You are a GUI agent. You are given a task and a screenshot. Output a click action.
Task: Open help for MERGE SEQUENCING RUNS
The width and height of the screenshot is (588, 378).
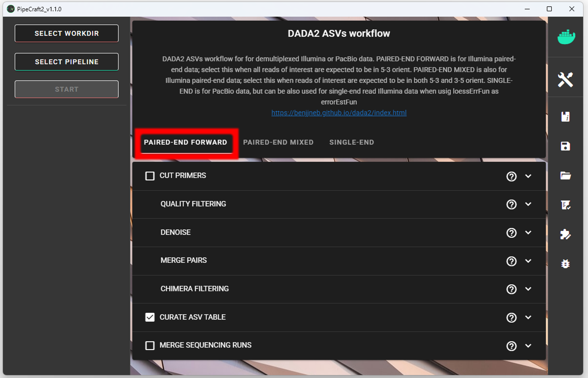(x=511, y=346)
